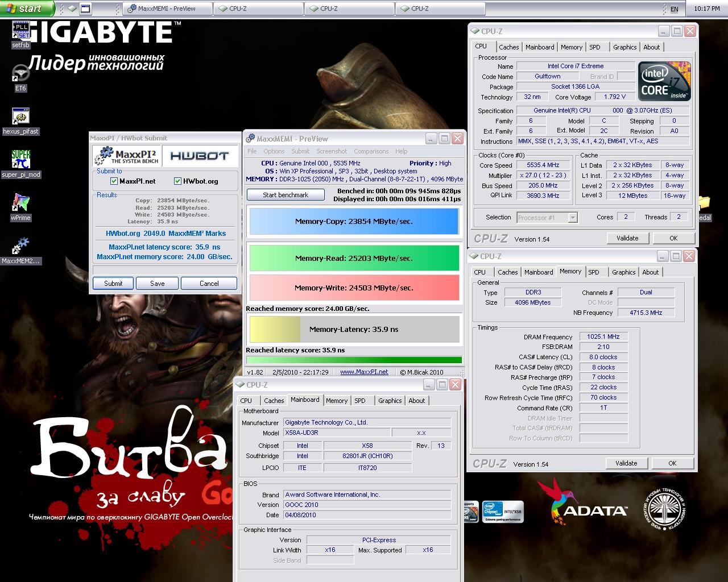The image size is (728, 582).
Task: Switch to Caches tab in CPU-Z CPU window
Action: (508, 47)
